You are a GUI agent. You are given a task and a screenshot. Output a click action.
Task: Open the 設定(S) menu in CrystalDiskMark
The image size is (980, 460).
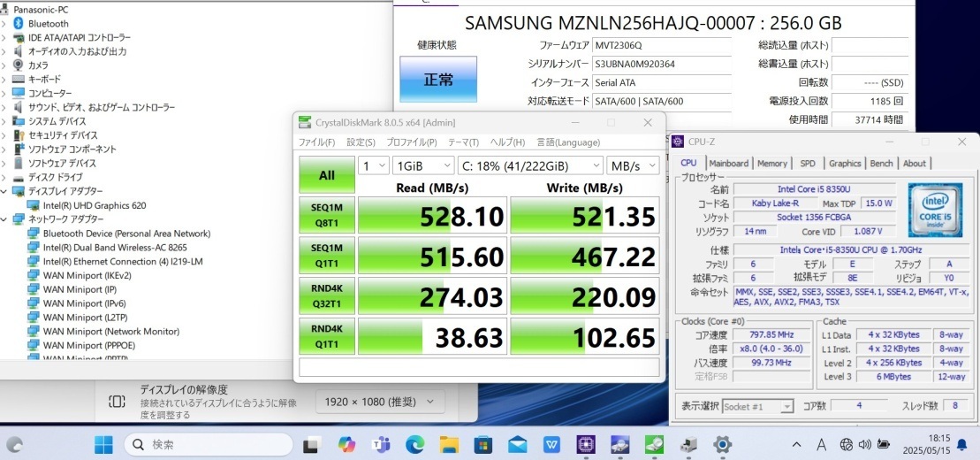click(x=361, y=142)
